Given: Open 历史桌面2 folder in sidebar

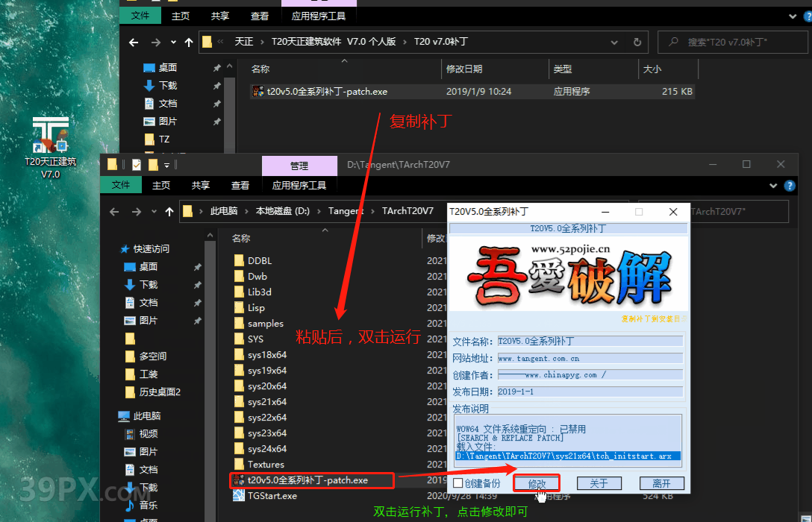Looking at the screenshot, I should click(x=153, y=392).
